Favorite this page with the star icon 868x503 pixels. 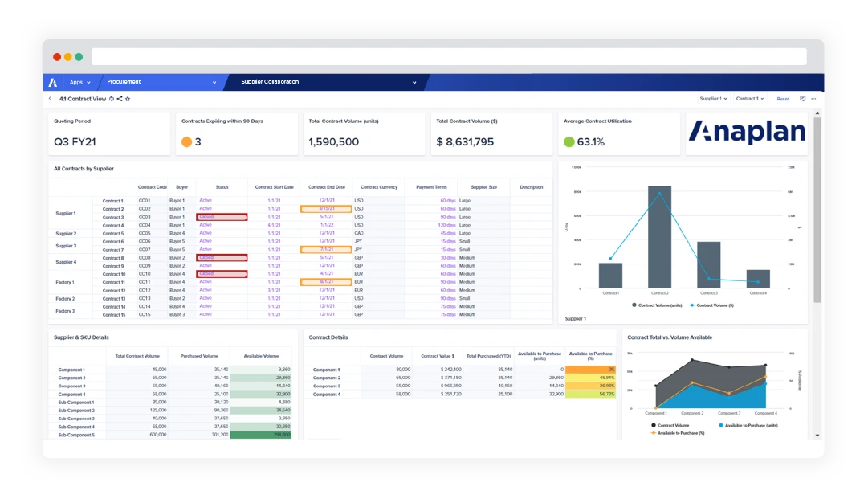coord(128,99)
